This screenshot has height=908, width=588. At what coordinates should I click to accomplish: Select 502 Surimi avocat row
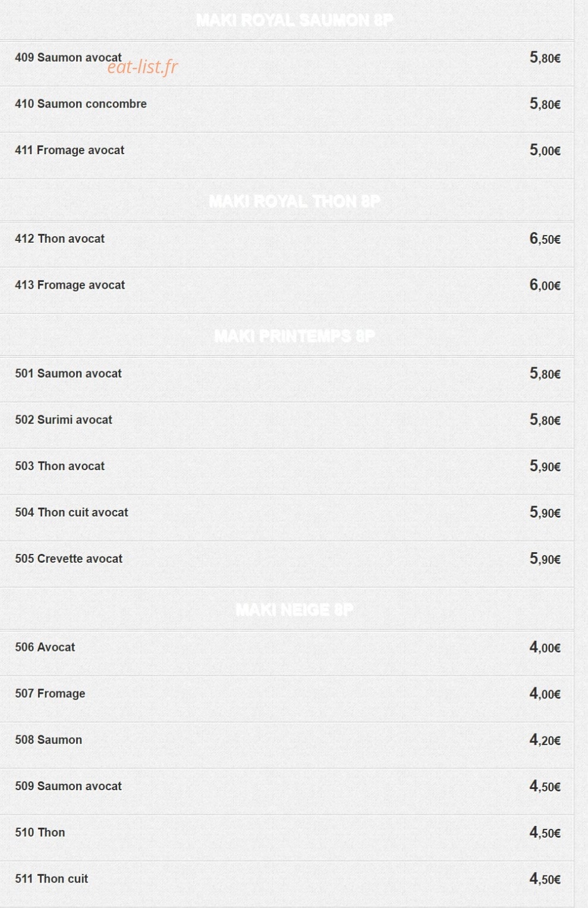(287, 425)
